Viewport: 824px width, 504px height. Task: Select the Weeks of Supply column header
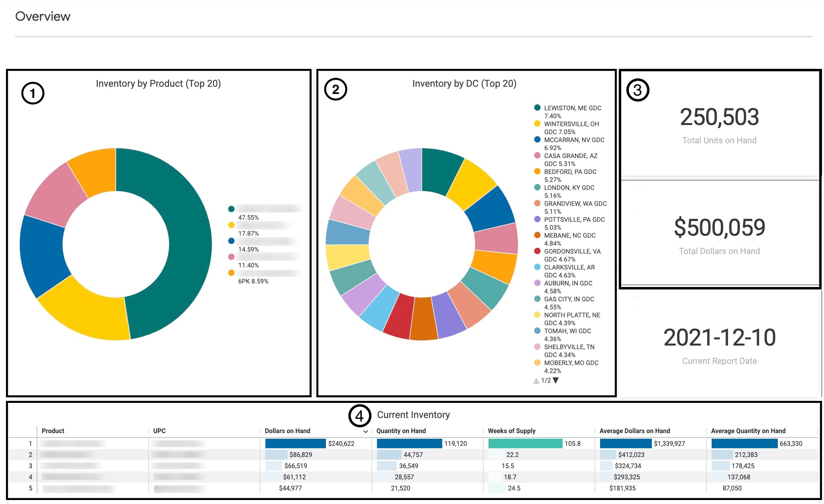click(x=511, y=431)
